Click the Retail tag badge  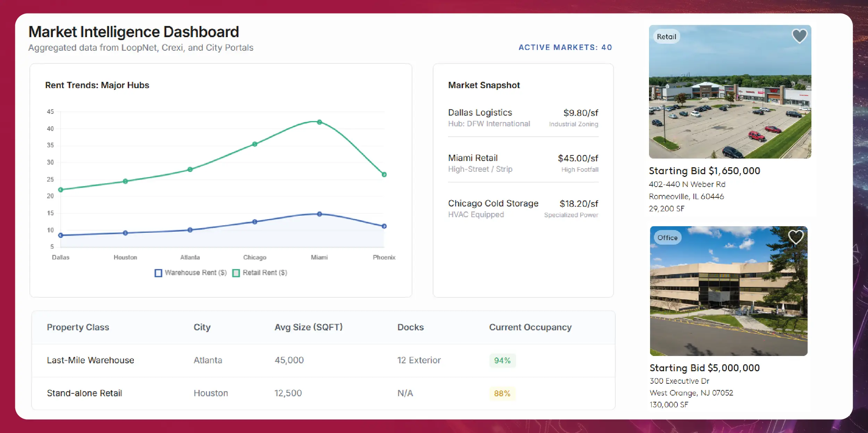666,37
